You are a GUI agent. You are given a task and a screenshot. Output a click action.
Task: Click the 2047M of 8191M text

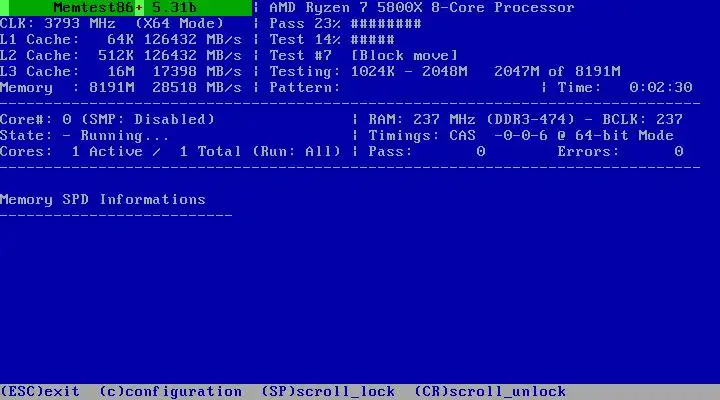point(557,72)
